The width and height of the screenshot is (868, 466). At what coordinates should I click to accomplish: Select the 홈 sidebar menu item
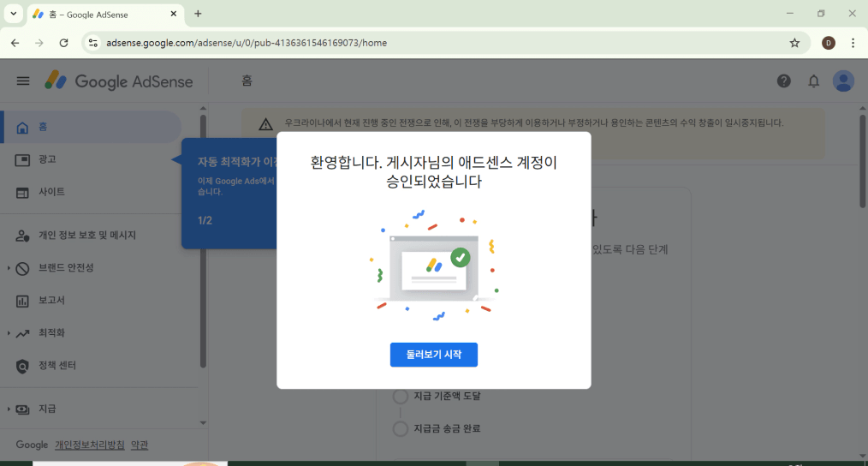coord(91,128)
